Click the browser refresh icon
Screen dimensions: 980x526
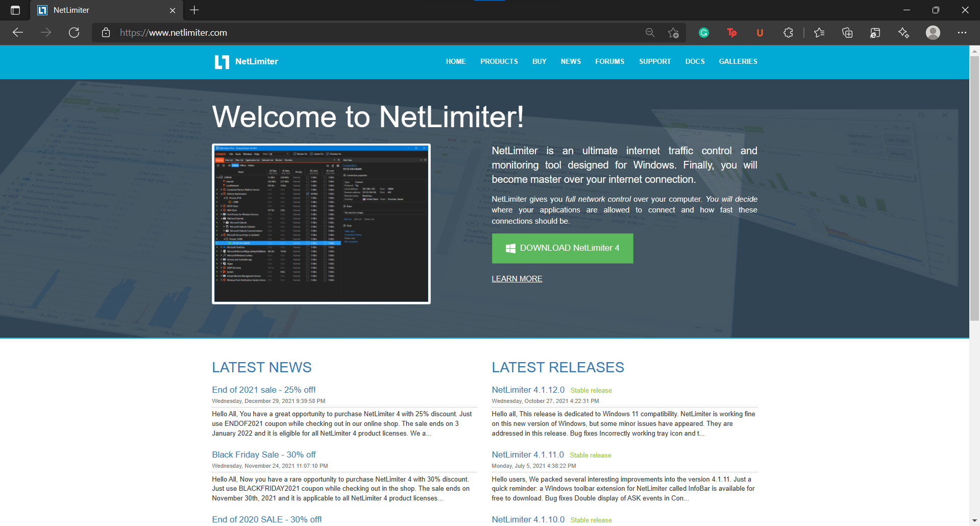click(x=74, y=33)
